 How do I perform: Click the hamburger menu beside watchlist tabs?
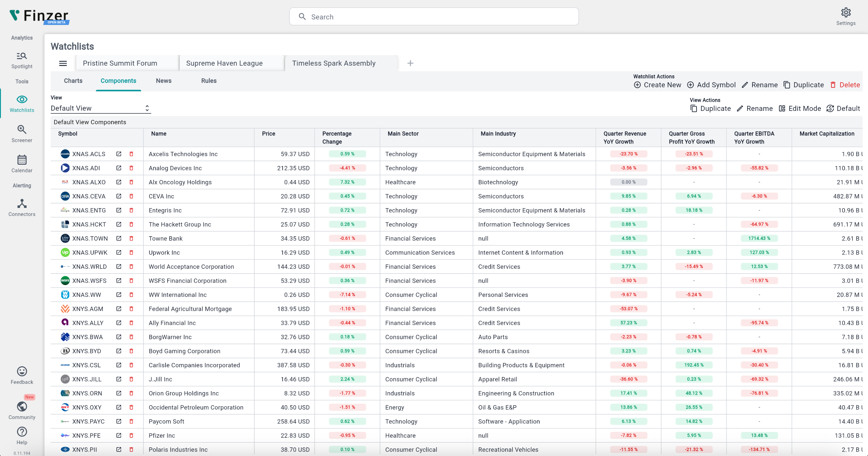[x=63, y=63]
